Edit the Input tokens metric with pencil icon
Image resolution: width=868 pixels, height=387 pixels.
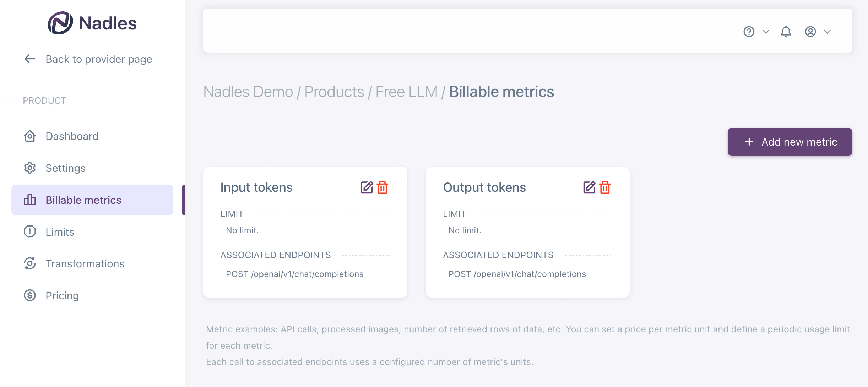(x=366, y=187)
